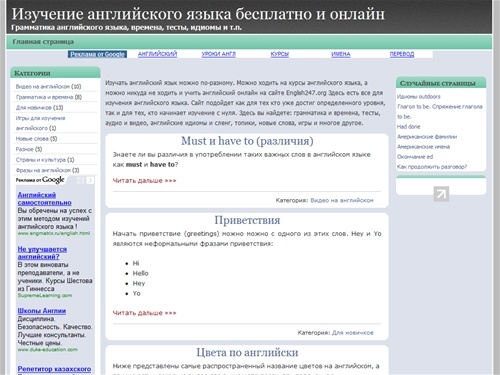This screenshot has width=500, height=375.
Task: Open article title Цвета по английски
Action: click(247, 352)
